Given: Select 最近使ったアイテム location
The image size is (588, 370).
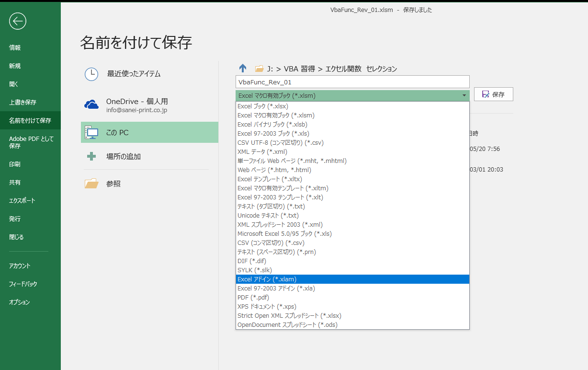Looking at the screenshot, I should click(149, 74).
